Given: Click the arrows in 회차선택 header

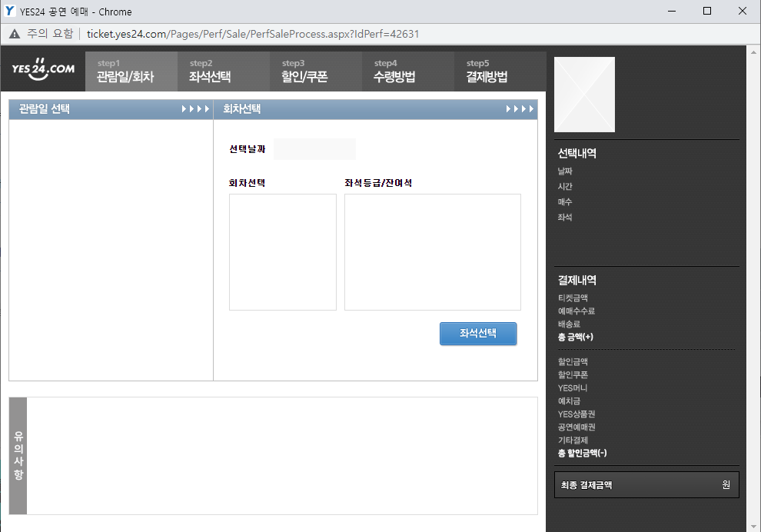Looking at the screenshot, I should [520, 109].
